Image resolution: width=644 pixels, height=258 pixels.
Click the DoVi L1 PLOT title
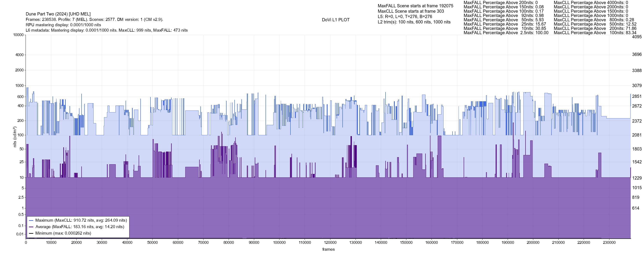[336, 20]
